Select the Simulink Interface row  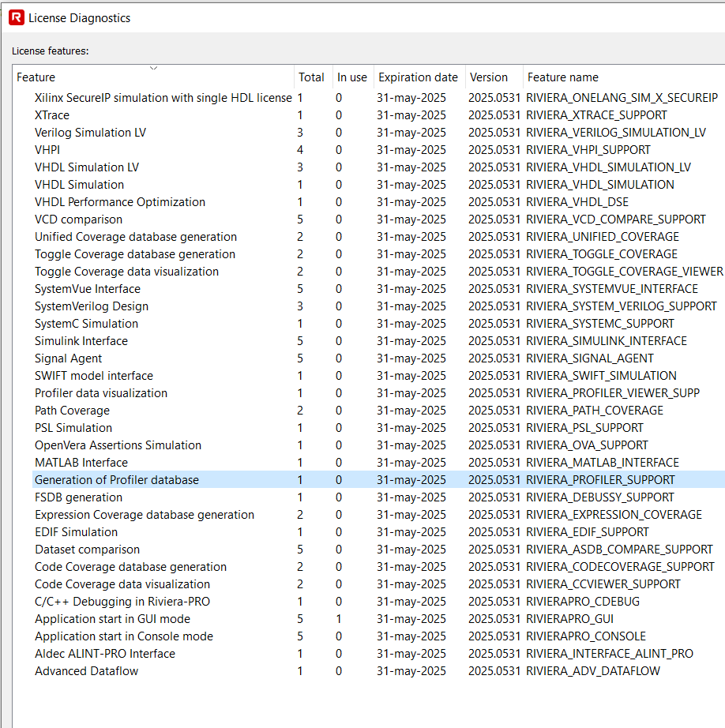pos(81,341)
